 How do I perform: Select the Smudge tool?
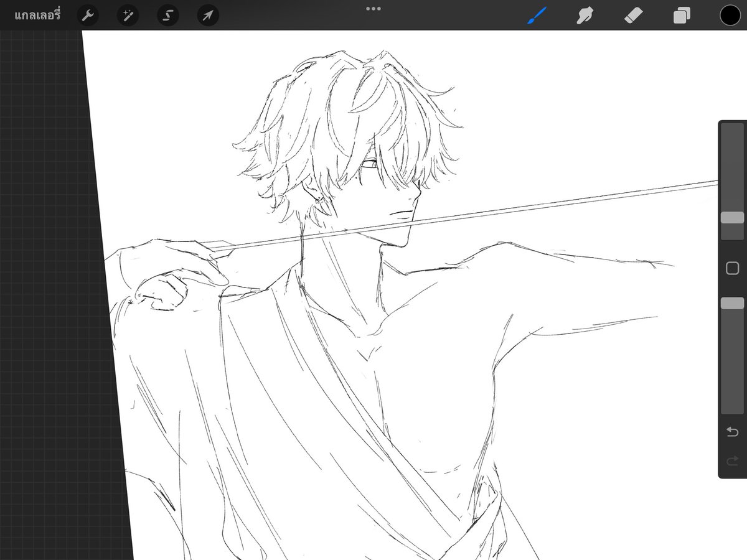[x=585, y=15]
